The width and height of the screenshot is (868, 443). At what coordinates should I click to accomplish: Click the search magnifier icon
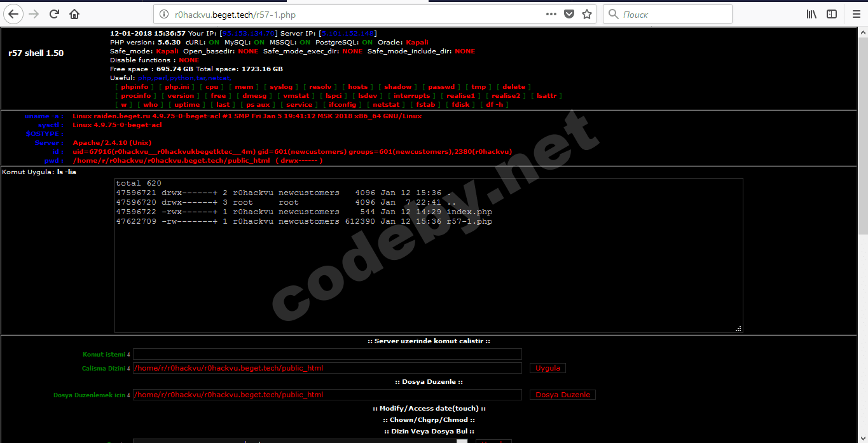point(614,14)
